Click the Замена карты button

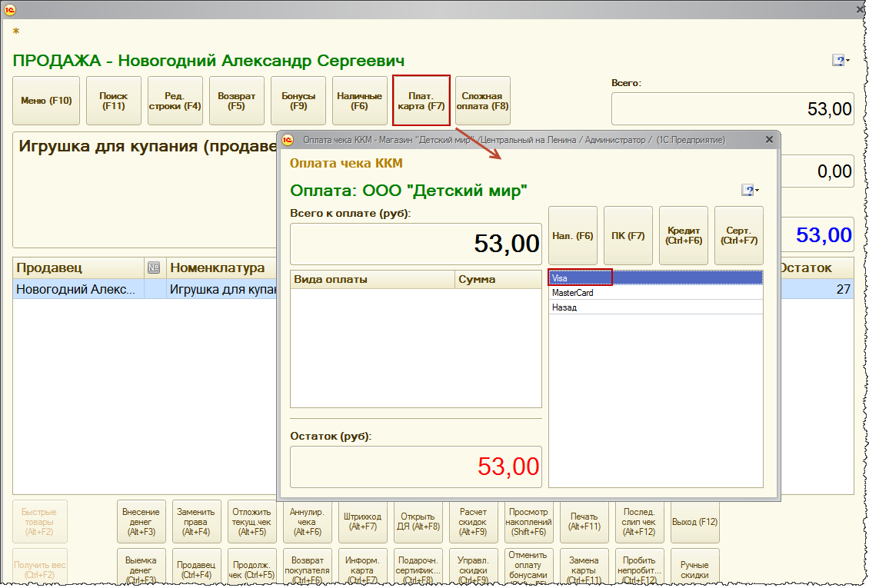584,567
